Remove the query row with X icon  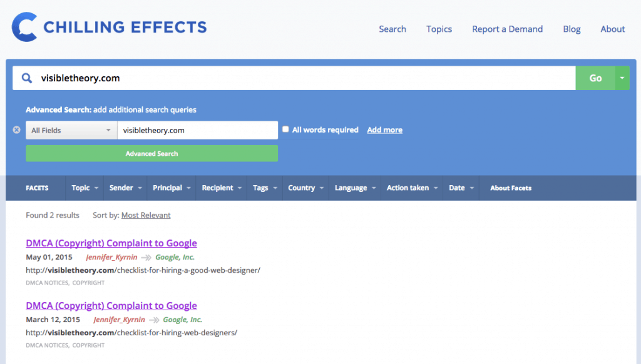pyautogui.click(x=16, y=130)
